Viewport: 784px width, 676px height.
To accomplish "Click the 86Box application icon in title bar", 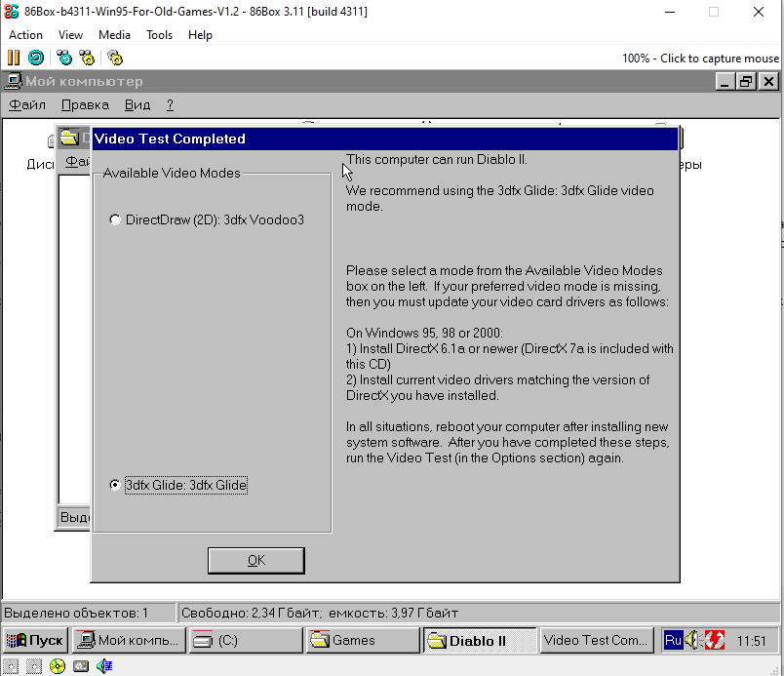I will 12,11.
